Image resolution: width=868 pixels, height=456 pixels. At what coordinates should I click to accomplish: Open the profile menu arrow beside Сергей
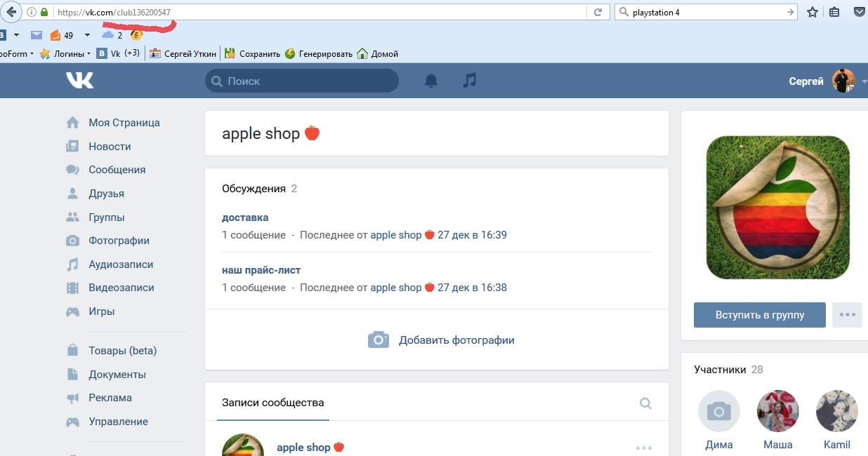863,81
